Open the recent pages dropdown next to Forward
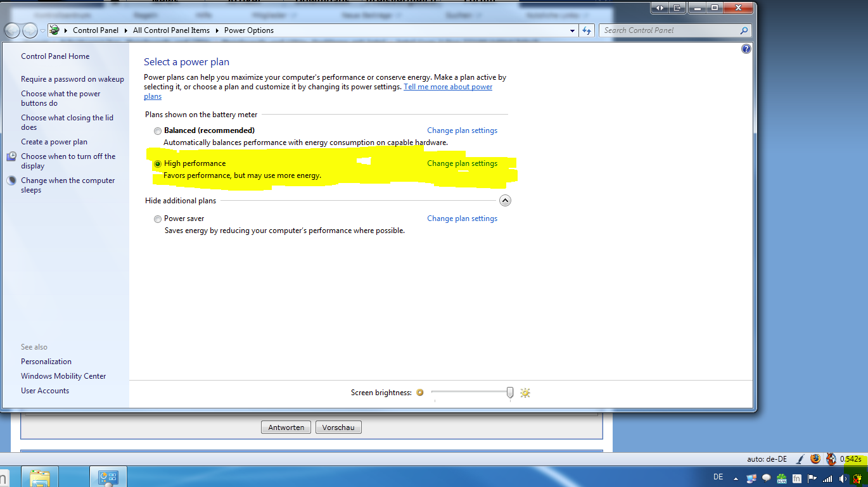 (42, 30)
